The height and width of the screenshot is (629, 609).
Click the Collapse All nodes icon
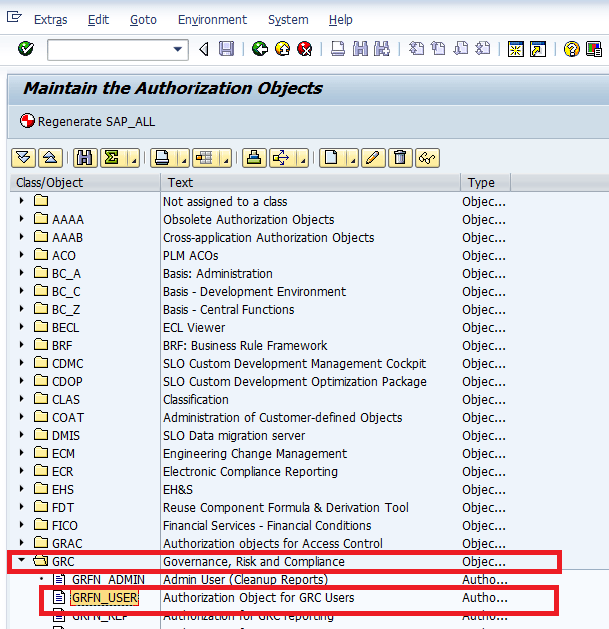click(50, 158)
